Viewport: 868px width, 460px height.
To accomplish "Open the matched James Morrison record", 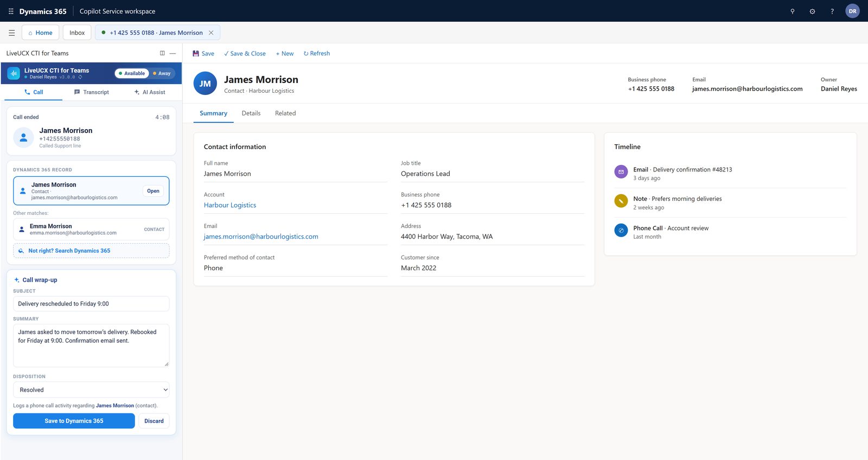I will pos(153,191).
